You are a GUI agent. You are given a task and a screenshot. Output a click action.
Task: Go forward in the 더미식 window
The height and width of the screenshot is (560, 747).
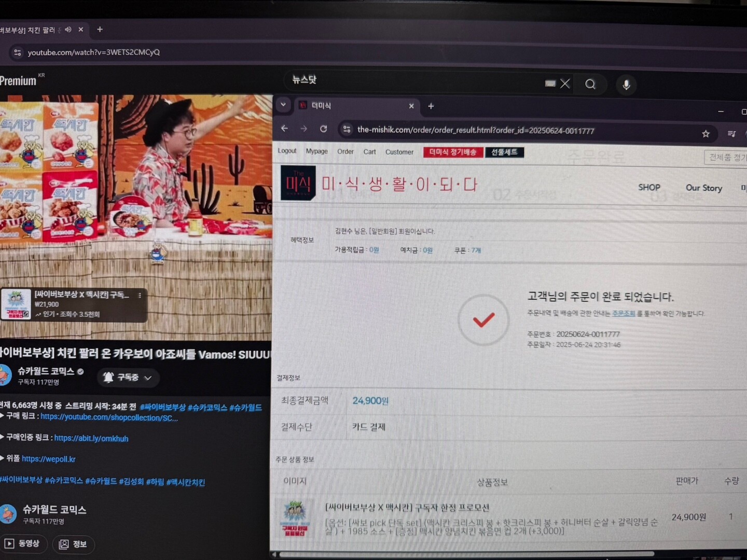(304, 129)
